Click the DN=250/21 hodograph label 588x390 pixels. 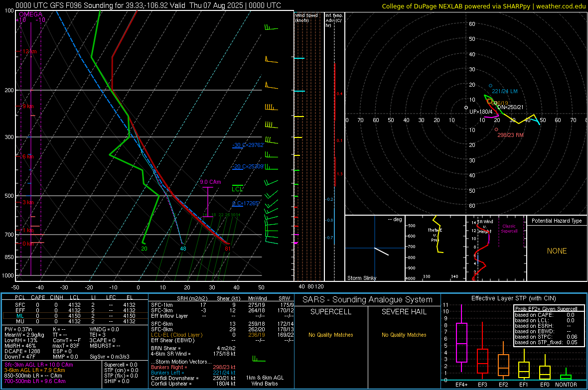(x=510, y=107)
